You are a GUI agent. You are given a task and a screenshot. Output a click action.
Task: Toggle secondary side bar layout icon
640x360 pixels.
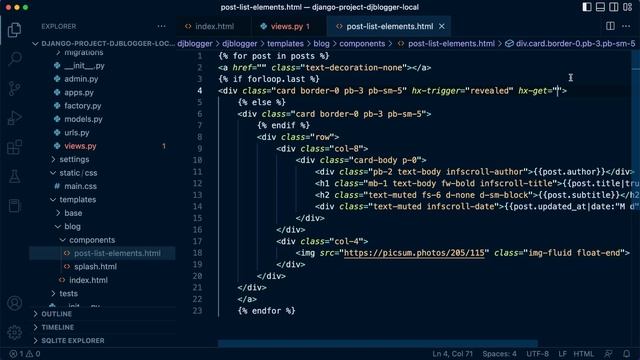click(614, 7)
